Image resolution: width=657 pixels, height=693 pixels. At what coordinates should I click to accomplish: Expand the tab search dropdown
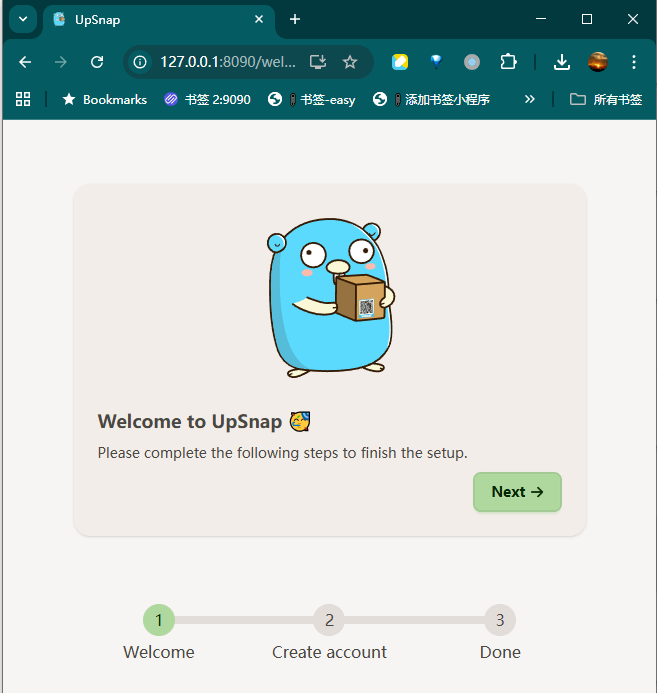point(22,19)
